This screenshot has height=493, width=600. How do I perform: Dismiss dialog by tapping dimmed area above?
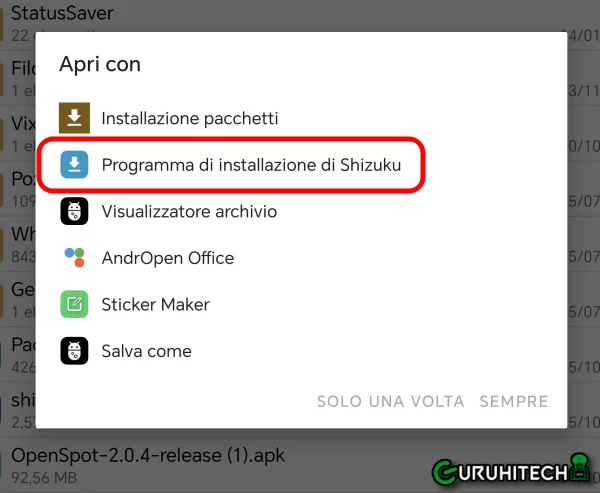(x=300, y=15)
